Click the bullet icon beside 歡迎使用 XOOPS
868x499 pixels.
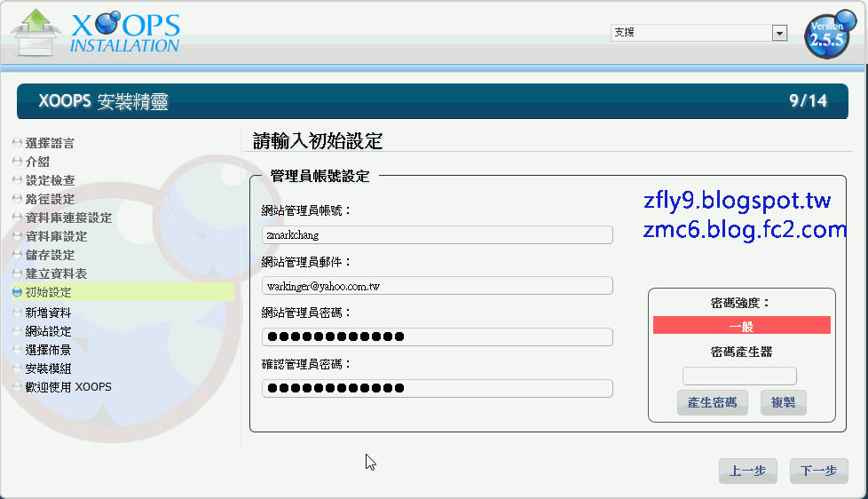pyautogui.click(x=17, y=387)
